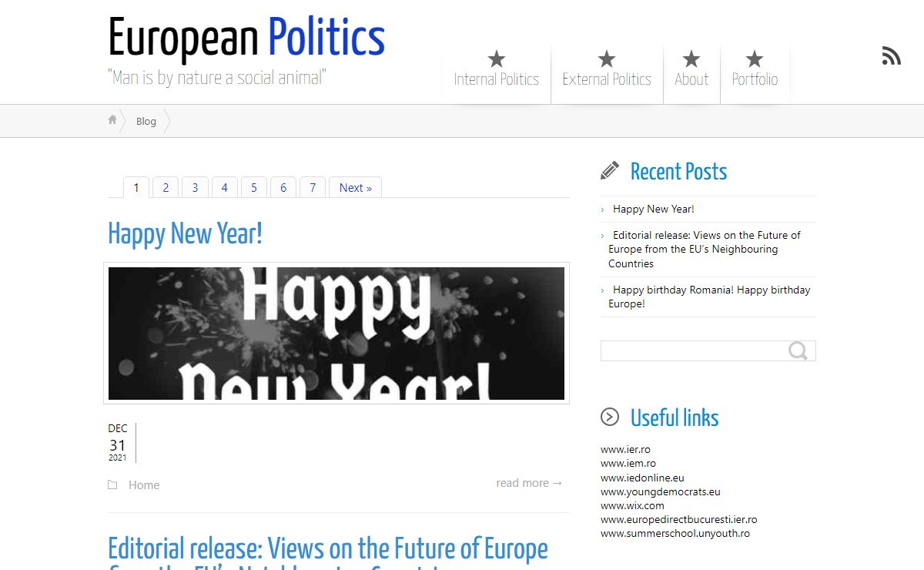The height and width of the screenshot is (570, 924).
Task: Open the External Politics menu
Action: point(607,79)
